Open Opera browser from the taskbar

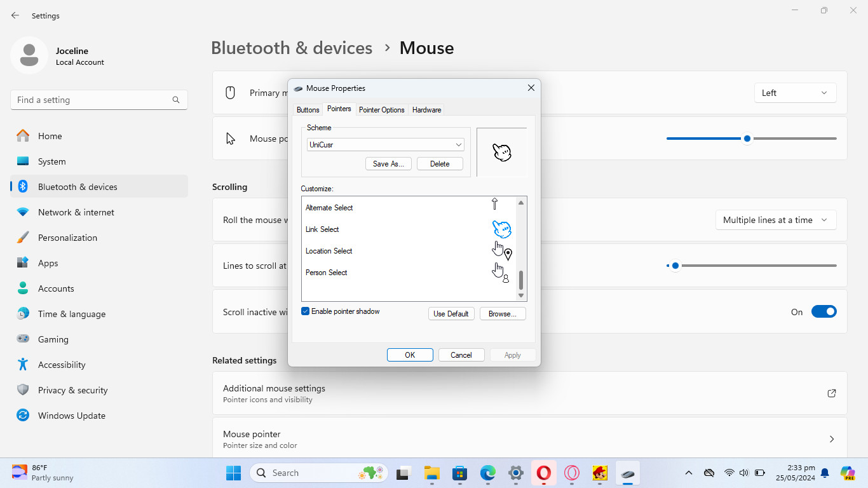click(543, 473)
